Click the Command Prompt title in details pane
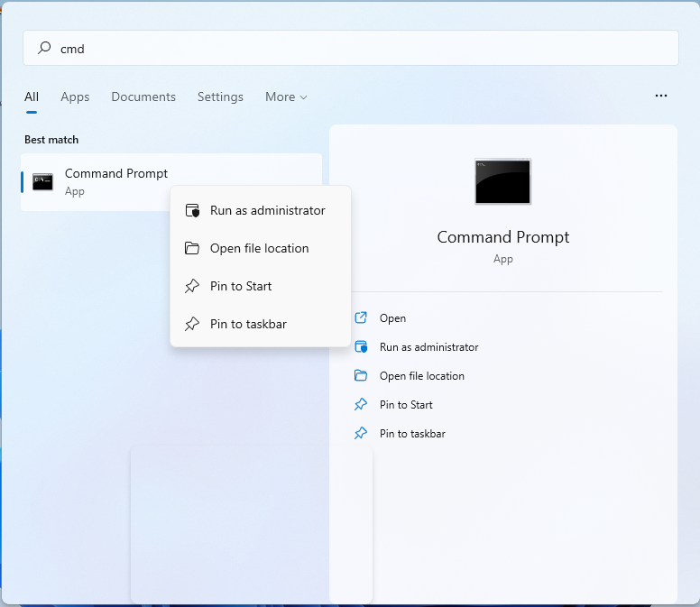This screenshot has height=607, width=700. 503,237
